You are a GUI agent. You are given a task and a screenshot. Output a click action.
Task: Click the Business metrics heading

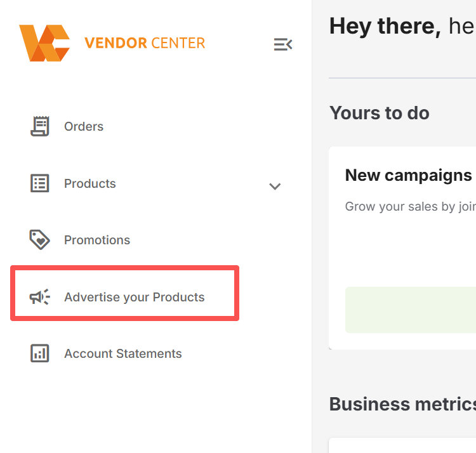(x=402, y=404)
